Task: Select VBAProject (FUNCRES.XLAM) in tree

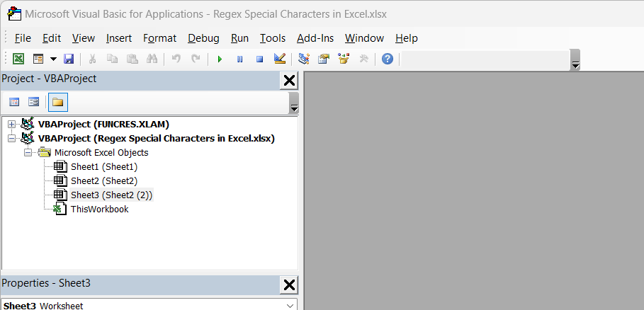Action: pyautogui.click(x=103, y=125)
